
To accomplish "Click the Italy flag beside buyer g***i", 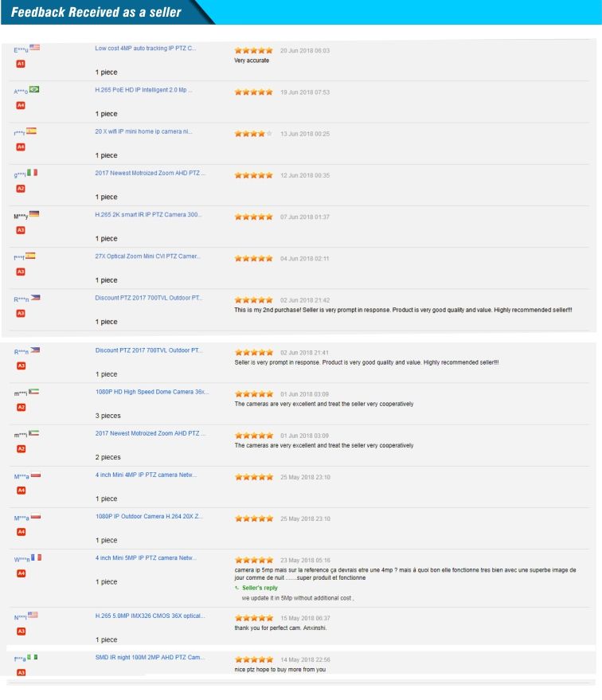I will coord(33,173).
